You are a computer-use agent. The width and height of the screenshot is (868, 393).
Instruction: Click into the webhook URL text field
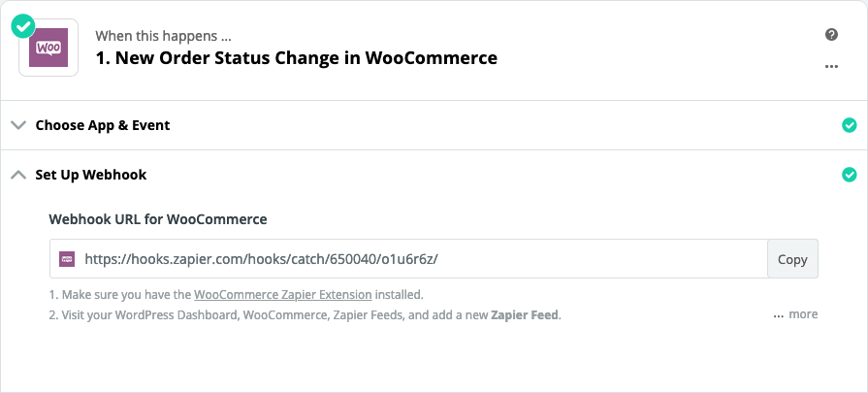(x=408, y=259)
